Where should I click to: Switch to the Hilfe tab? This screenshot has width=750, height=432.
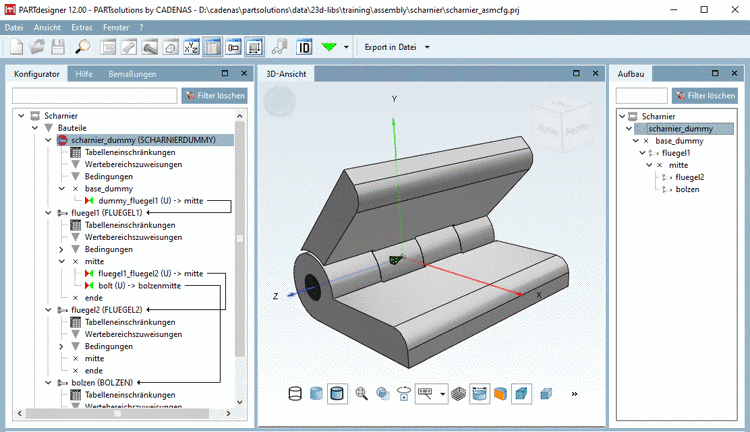coord(84,74)
